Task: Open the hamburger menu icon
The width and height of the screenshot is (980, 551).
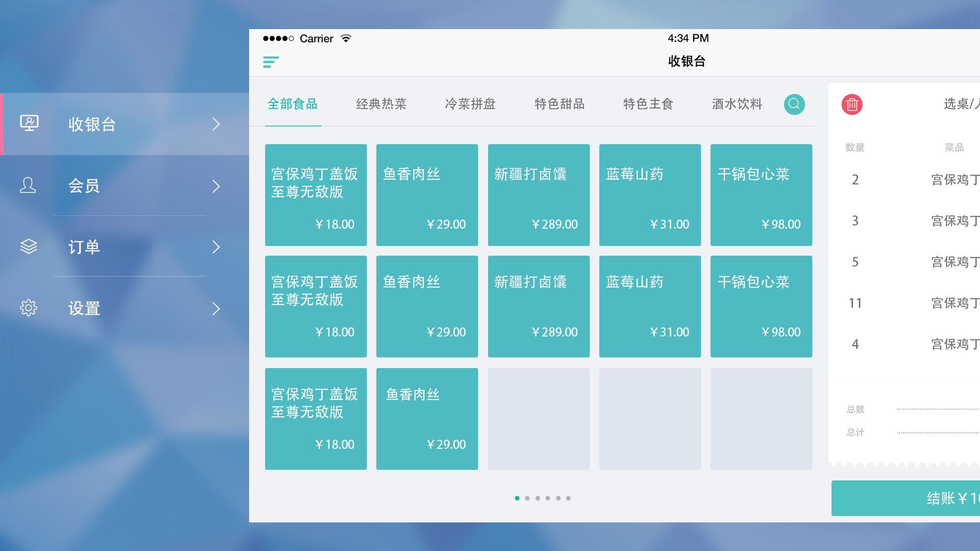Action: click(271, 62)
